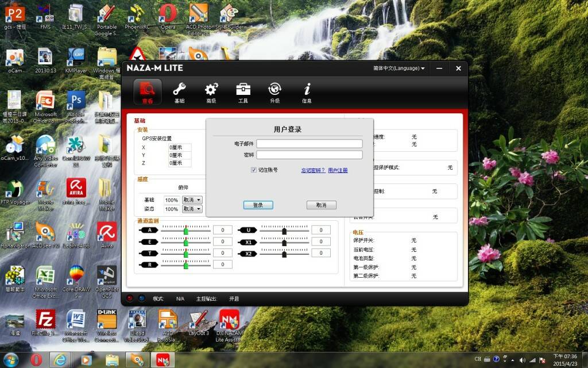This screenshot has height=368, width=588.
Task: Open the 姿态 gain 取消 dropdown
Action: tap(192, 209)
